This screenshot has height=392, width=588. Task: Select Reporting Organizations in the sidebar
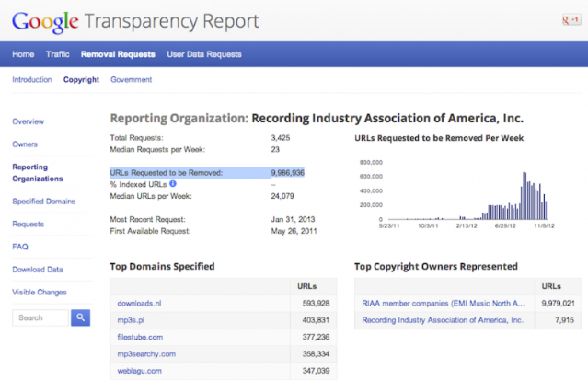click(x=38, y=173)
